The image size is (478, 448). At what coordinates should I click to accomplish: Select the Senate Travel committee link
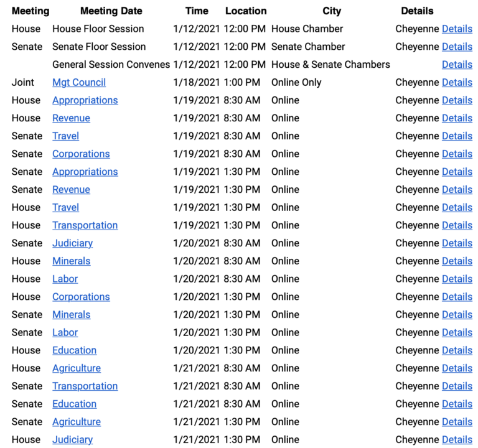pyautogui.click(x=65, y=136)
